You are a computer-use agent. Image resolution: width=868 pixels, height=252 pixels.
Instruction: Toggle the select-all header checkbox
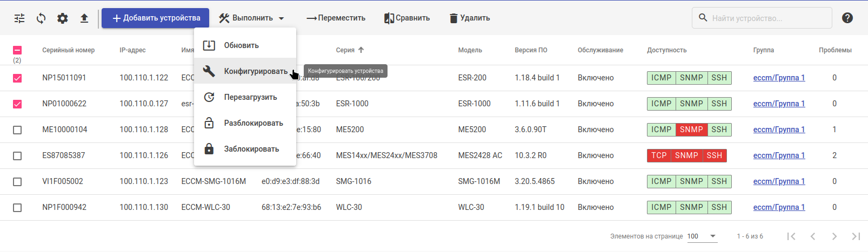[x=17, y=50]
